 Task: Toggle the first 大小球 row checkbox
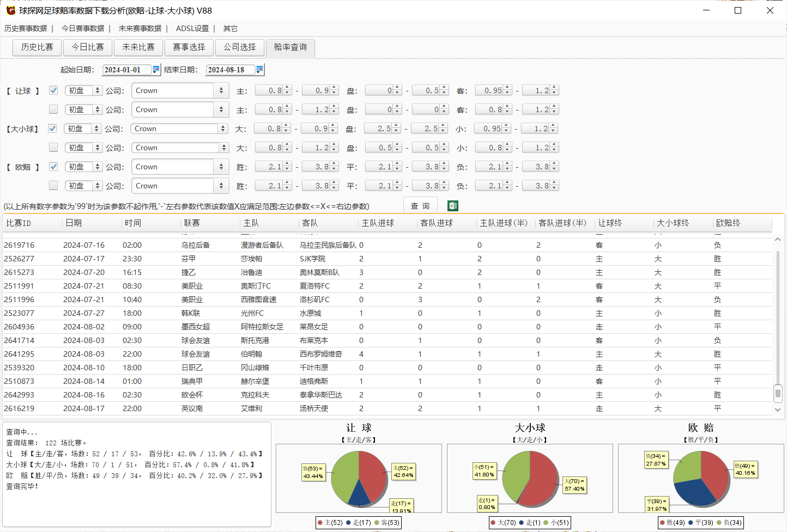pyautogui.click(x=52, y=129)
